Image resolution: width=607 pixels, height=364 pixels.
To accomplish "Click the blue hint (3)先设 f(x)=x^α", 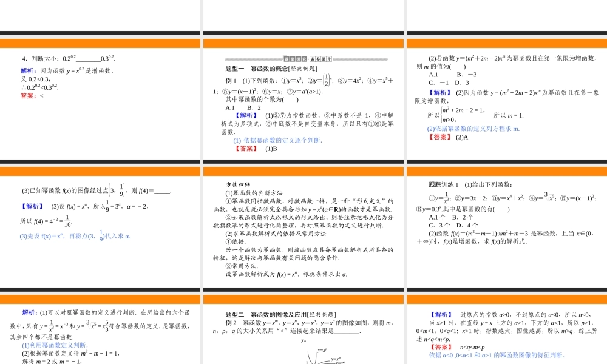I will (75, 236).
